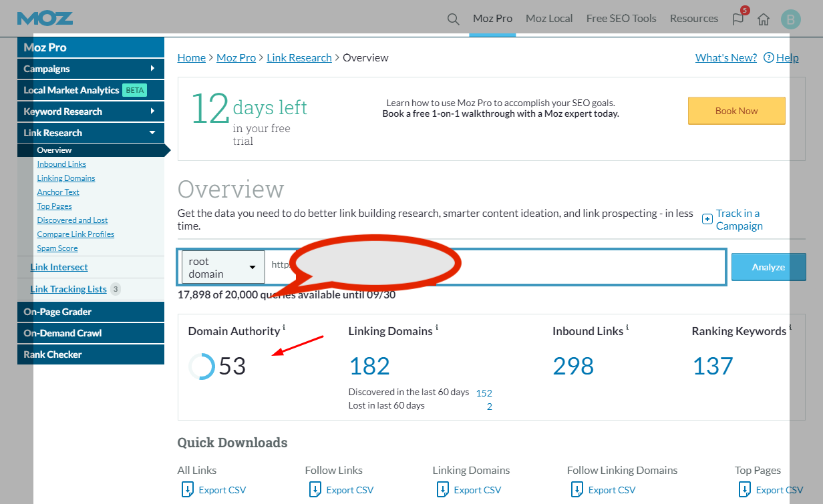Screen dimensions: 823x504
Task: Select On-Demand Crawl in sidebar
Action: (91, 333)
